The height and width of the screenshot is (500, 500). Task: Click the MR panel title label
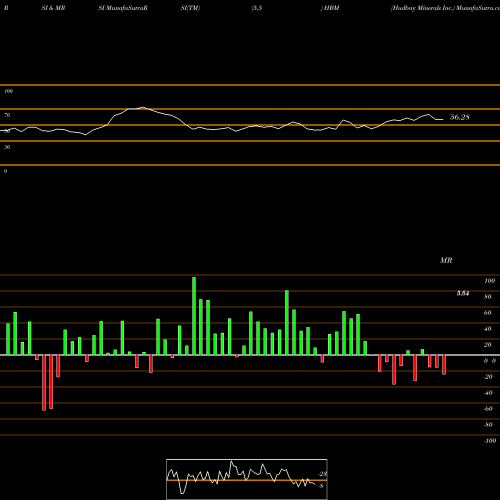tap(446, 260)
